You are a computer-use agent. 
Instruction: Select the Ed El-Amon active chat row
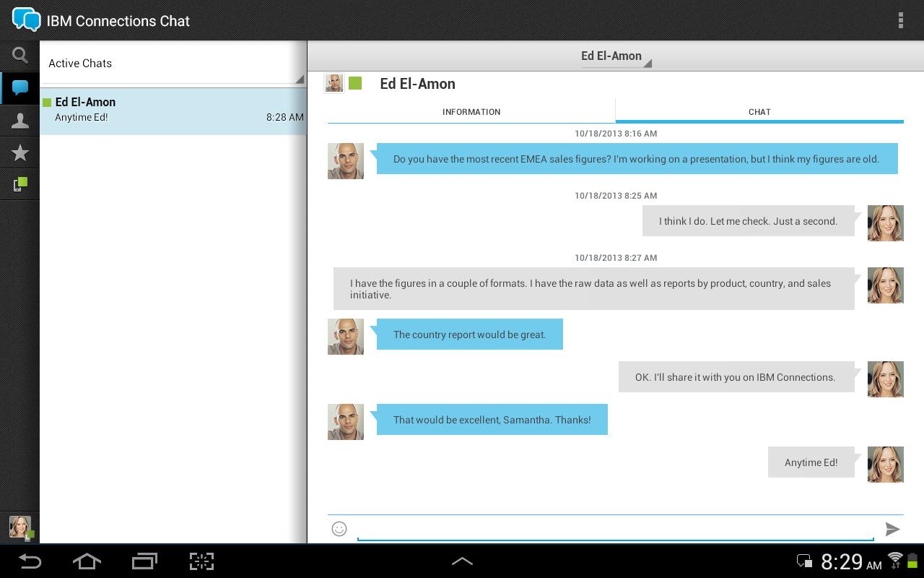(173, 111)
